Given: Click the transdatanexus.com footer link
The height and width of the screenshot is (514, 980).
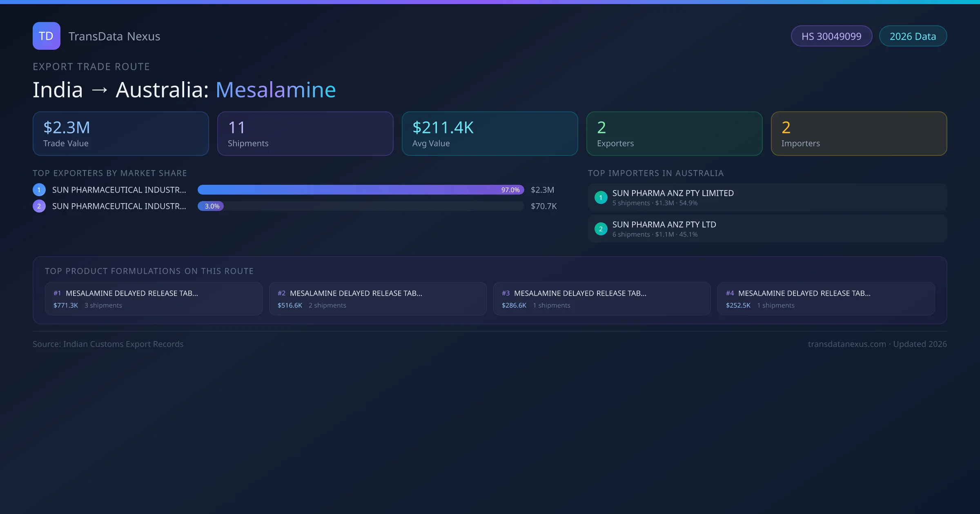Looking at the screenshot, I should (x=846, y=344).
